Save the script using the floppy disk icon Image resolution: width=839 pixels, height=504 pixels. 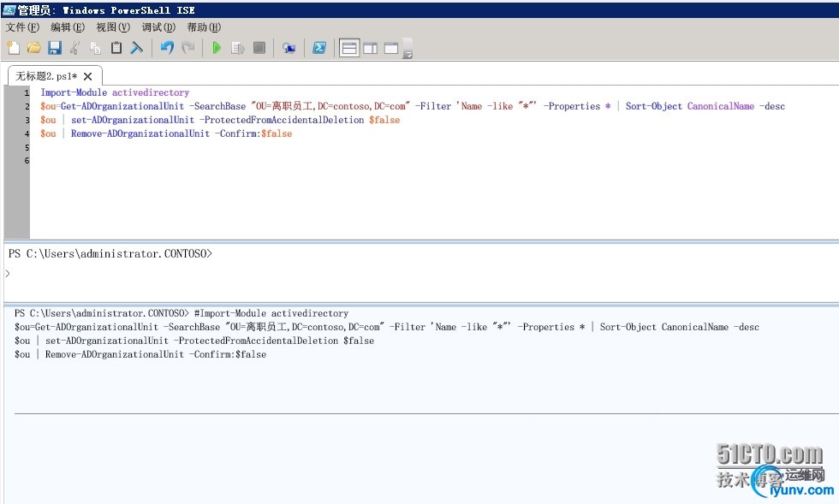click(x=54, y=48)
